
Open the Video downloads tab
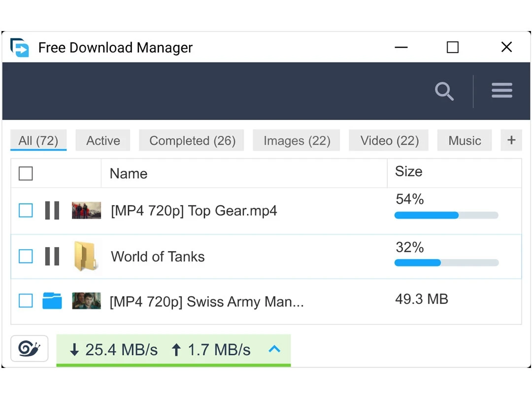[x=388, y=140]
